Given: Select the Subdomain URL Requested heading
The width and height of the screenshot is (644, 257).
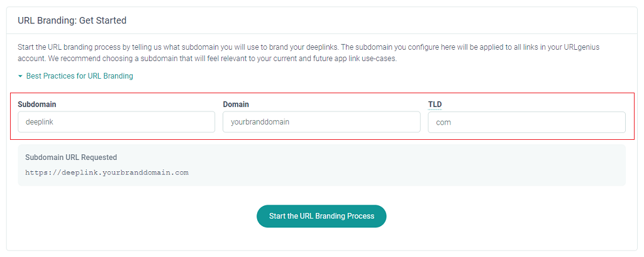Looking at the screenshot, I should [71, 157].
